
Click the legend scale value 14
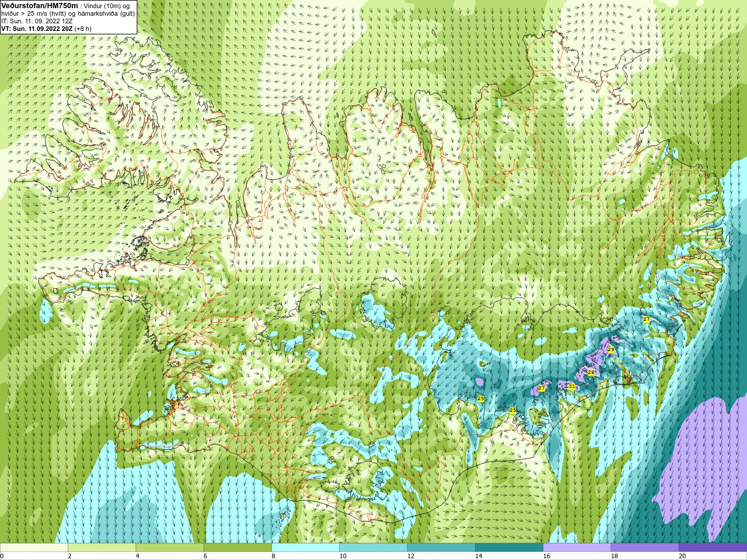[478, 556]
